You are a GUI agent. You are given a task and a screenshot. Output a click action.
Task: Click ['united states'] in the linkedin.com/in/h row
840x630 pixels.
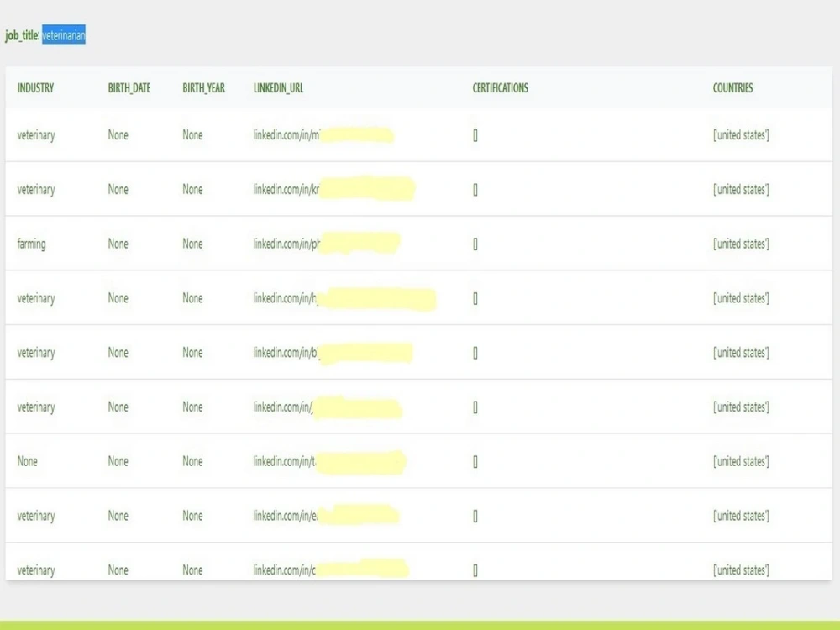741,298
